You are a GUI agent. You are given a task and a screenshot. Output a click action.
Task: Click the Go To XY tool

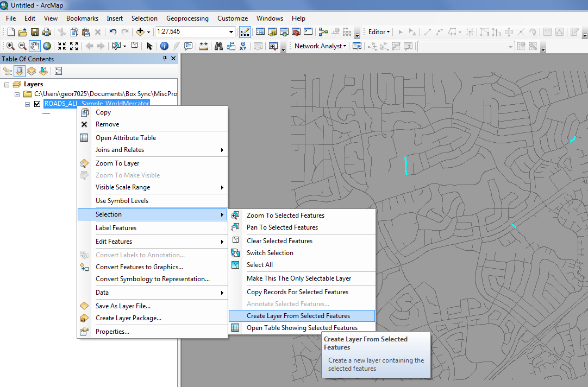[243, 46]
